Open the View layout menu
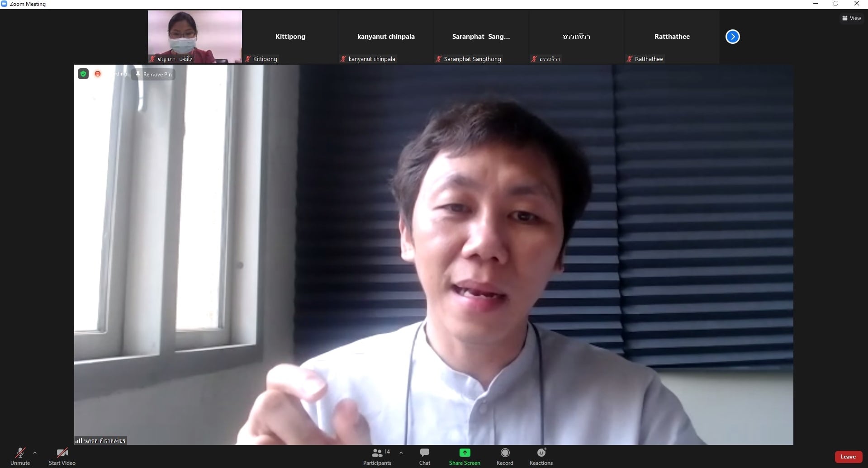 [851, 18]
